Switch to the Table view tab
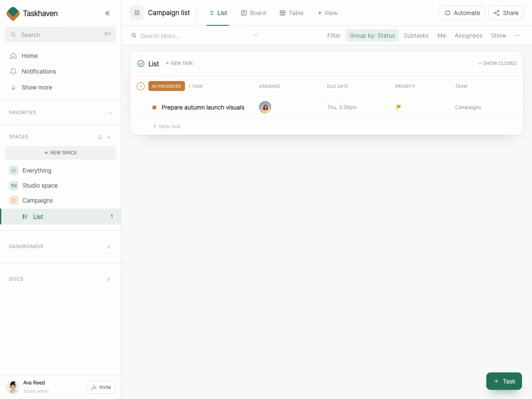 (292, 13)
